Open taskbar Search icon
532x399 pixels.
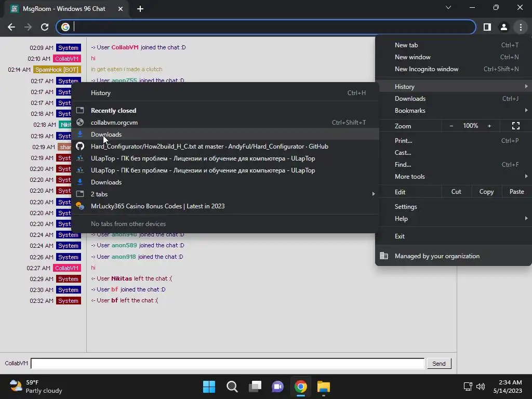pos(232,387)
